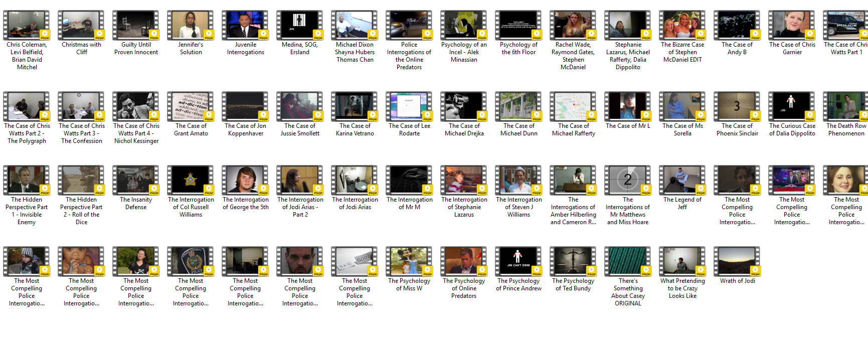Select Interrogation of Jodi Arias Part 2
The width and height of the screenshot is (868, 337).
pyautogui.click(x=300, y=180)
